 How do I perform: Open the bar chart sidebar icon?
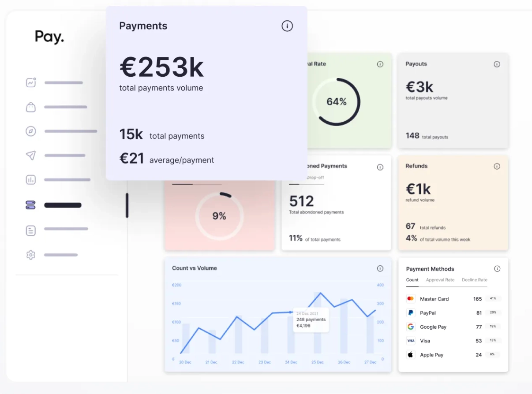pos(31,180)
